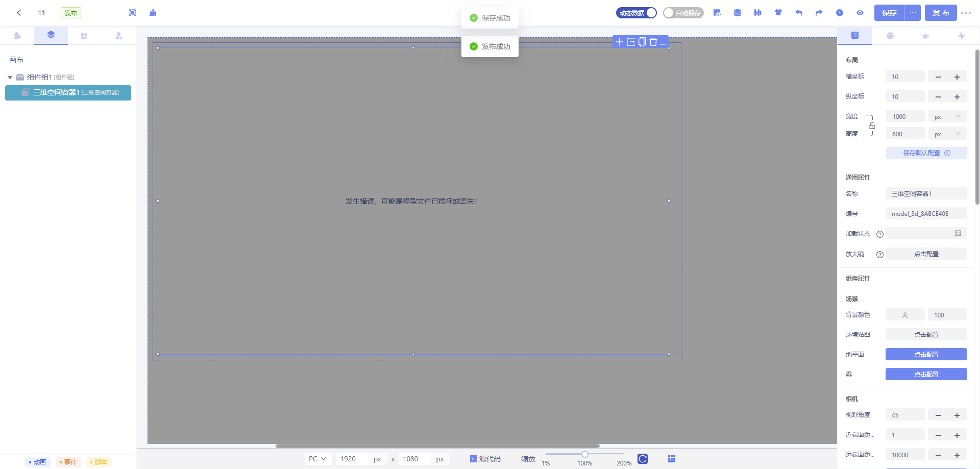Delete component using the trash icon
Screen dimensions: 980x469
(x=653, y=42)
